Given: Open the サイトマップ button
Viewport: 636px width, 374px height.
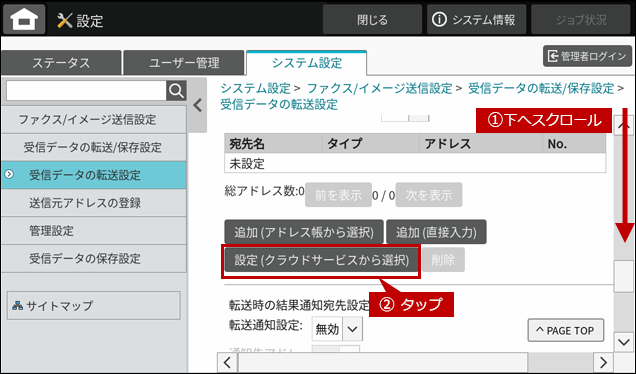Looking at the screenshot, I should (x=94, y=305).
